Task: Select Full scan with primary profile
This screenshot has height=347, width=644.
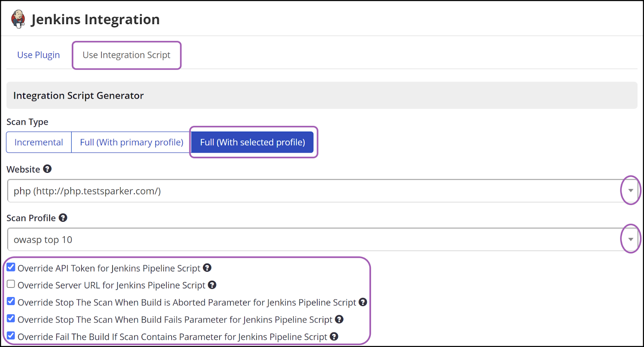Action: tap(132, 142)
